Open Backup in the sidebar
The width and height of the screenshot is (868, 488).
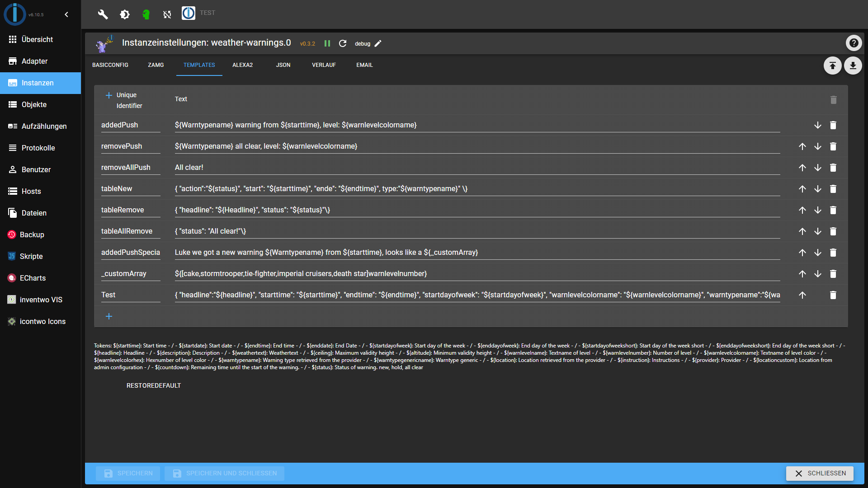41,235
